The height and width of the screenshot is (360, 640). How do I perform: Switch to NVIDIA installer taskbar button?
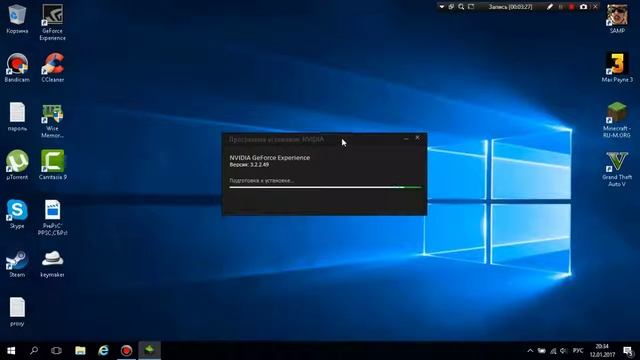(x=149, y=351)
